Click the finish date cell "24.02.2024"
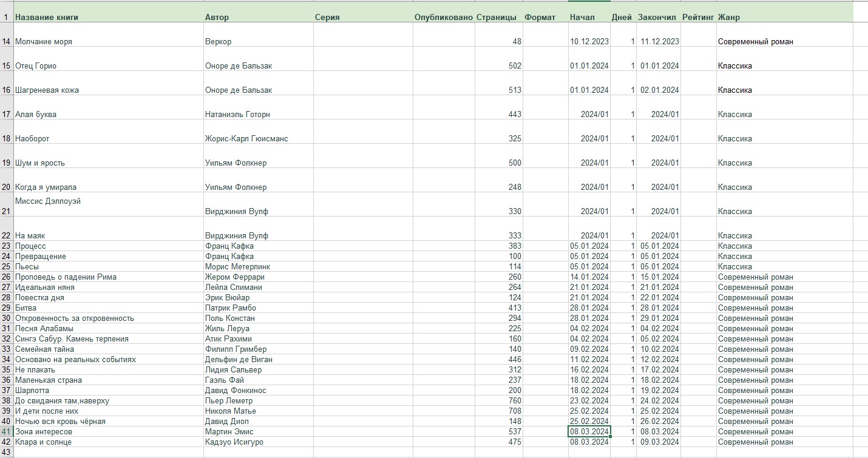The image size is (868, 458). (658, 401)
